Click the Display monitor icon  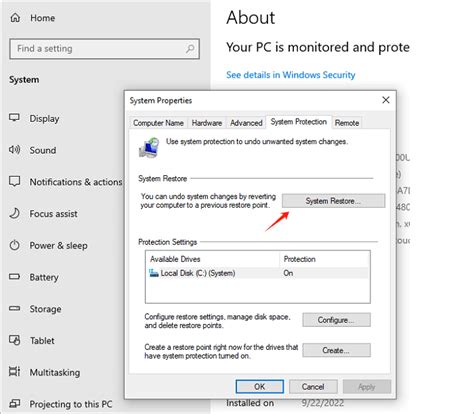(x=14, y=118)
